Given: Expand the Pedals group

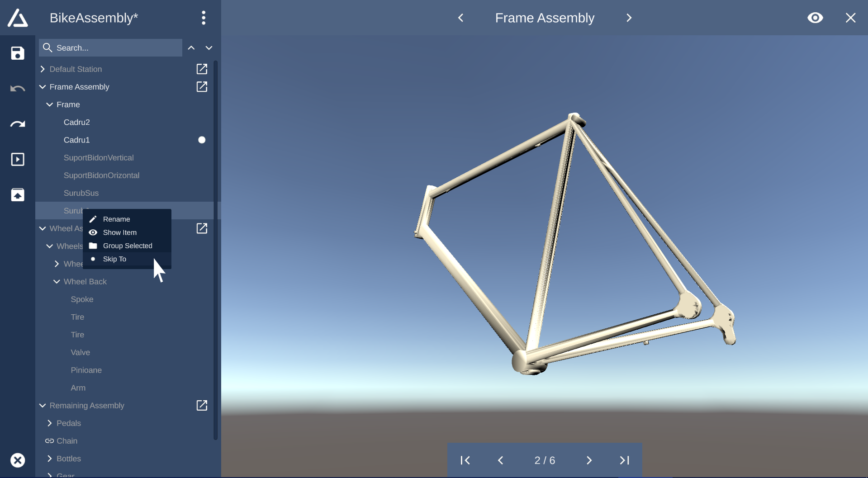Looking at the screenshot, I should (x=50, y=423).
